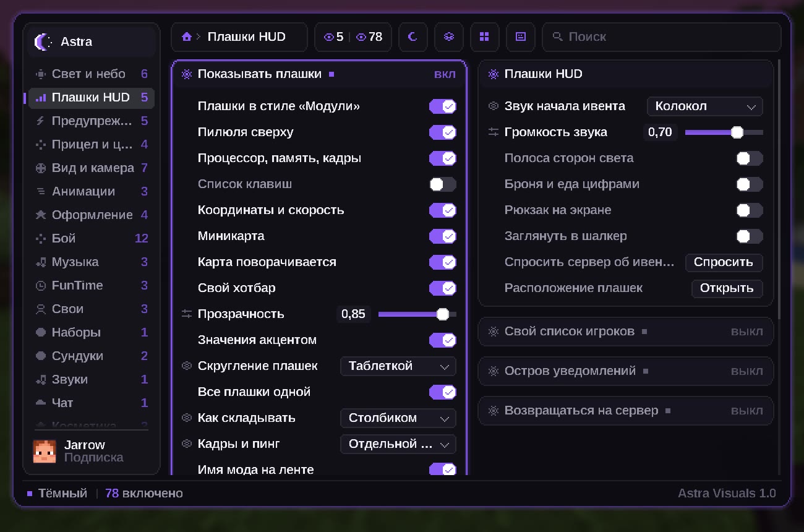The width and height of the screenshot is (804, 532).
Task: Go to Музыка sidebar category
Action: coord(92,262)
